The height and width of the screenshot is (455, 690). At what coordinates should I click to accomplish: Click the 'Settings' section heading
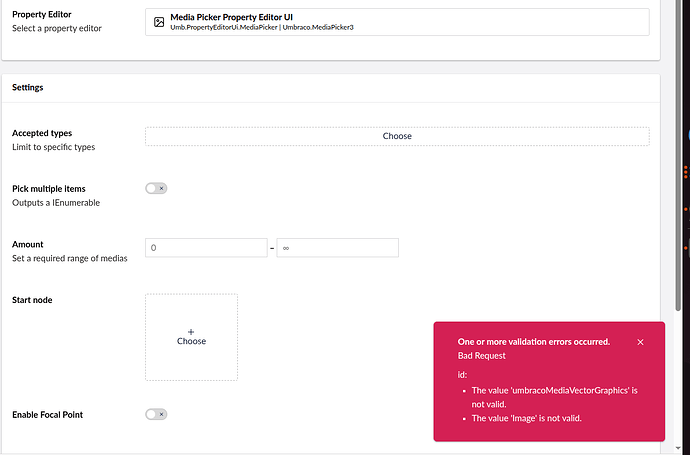point(28,87)
